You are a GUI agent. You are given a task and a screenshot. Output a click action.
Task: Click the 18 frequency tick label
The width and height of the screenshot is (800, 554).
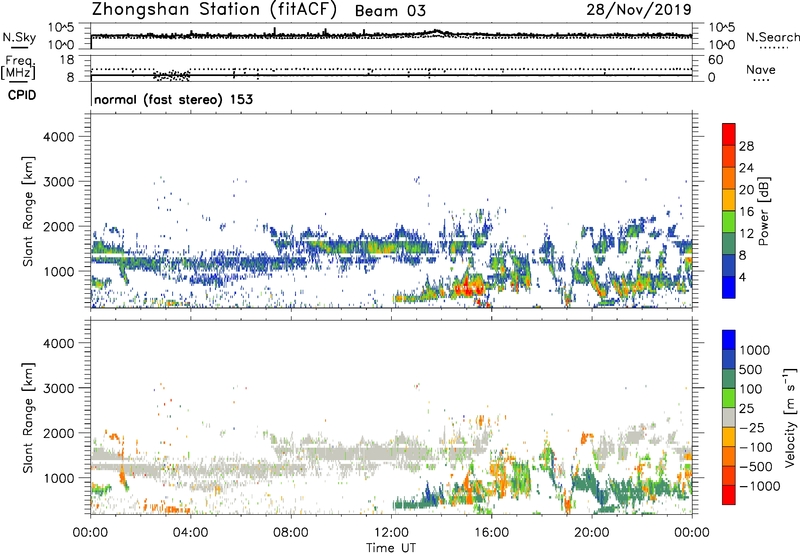[66, 60]
